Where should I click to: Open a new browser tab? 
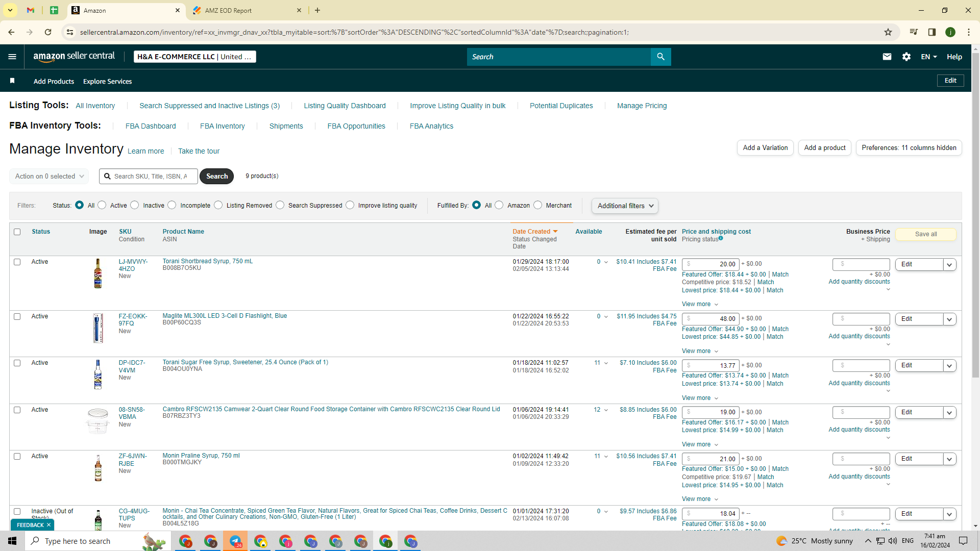[x=317, y=10]
